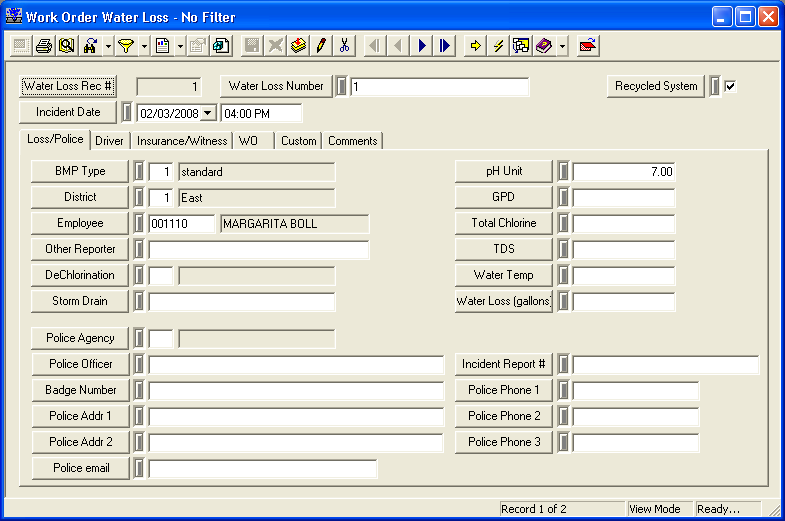Click in the Police Officer field
The height and width of the screenshot is (521, 785).
point(296,365)
